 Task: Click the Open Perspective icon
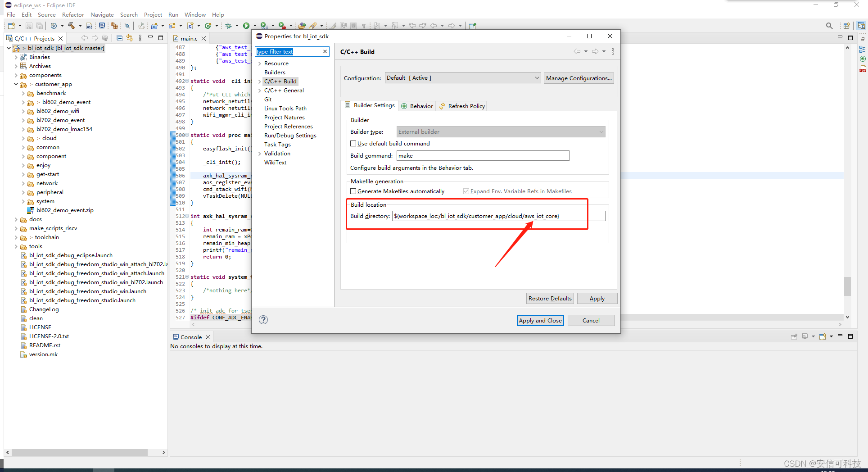[847, 26]
